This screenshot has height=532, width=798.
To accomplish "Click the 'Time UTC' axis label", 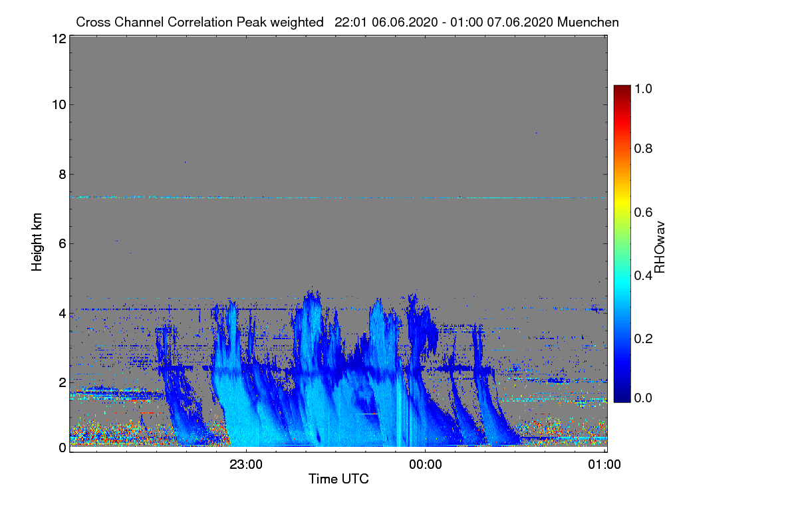I will click(x=338, y=479).
